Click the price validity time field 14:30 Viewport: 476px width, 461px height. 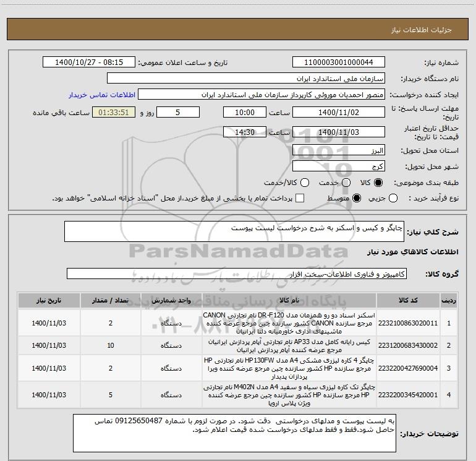(245, 132)
